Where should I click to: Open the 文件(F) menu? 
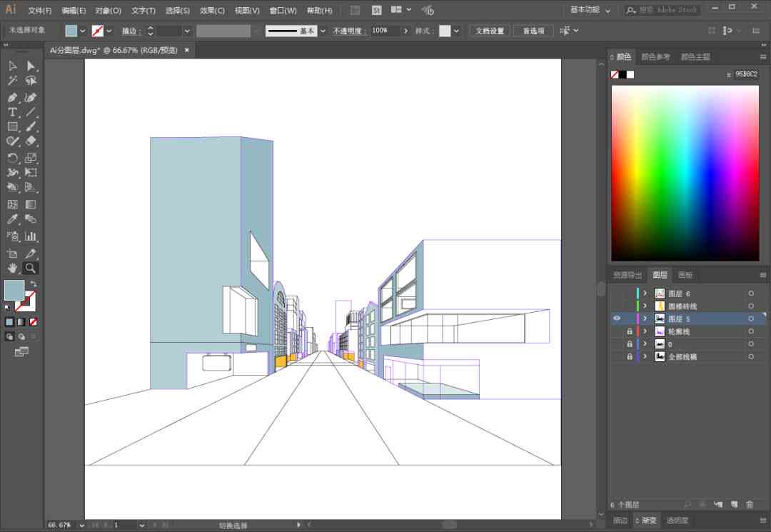(40, 10)
